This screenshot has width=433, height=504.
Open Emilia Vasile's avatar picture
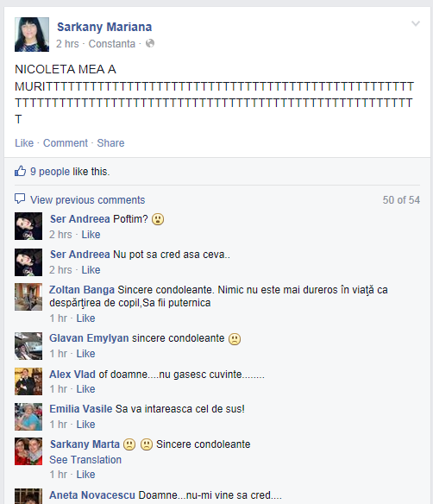28,417
